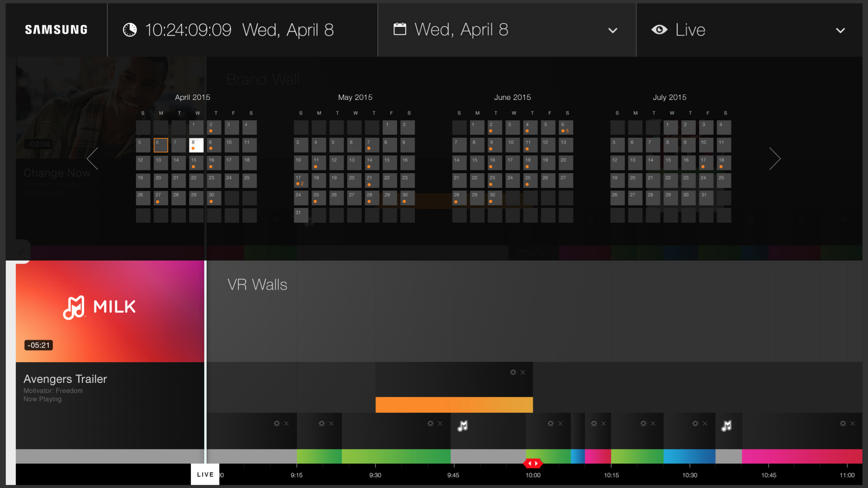Click the red playhead marker at 10:00
The width and height of the screenshot is (868, 488).
533,463
